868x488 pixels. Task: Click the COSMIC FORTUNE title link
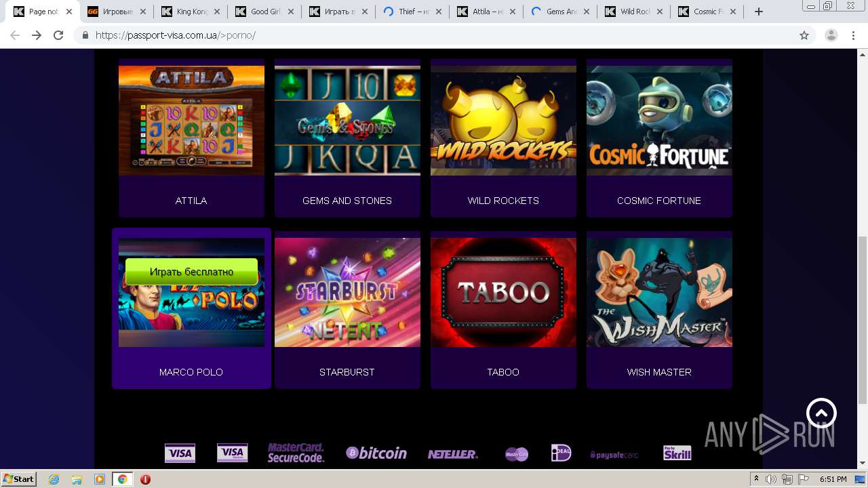point(659,201)
